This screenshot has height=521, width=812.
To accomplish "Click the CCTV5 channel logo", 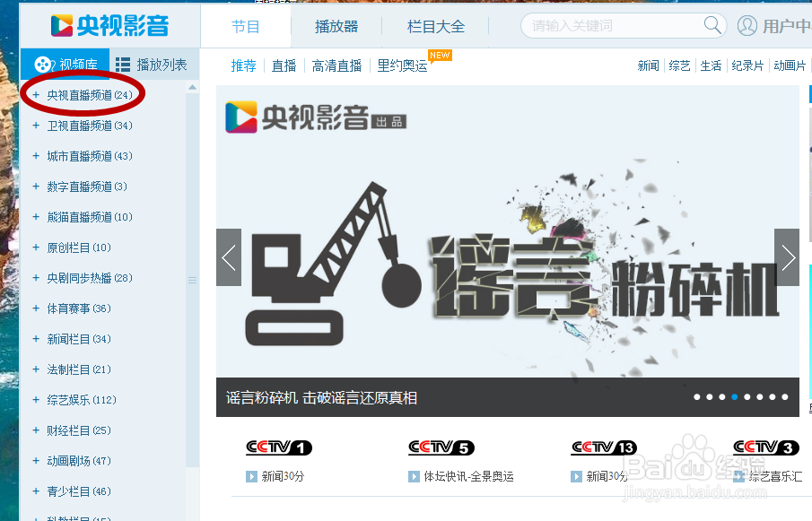I will [x=441, y=447].
